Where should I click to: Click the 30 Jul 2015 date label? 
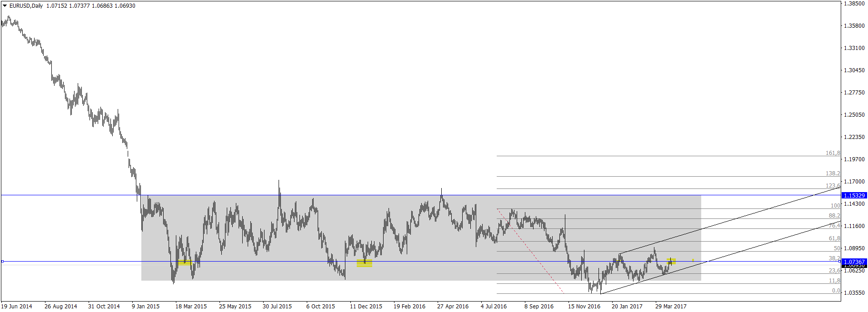tap(277, 307)
